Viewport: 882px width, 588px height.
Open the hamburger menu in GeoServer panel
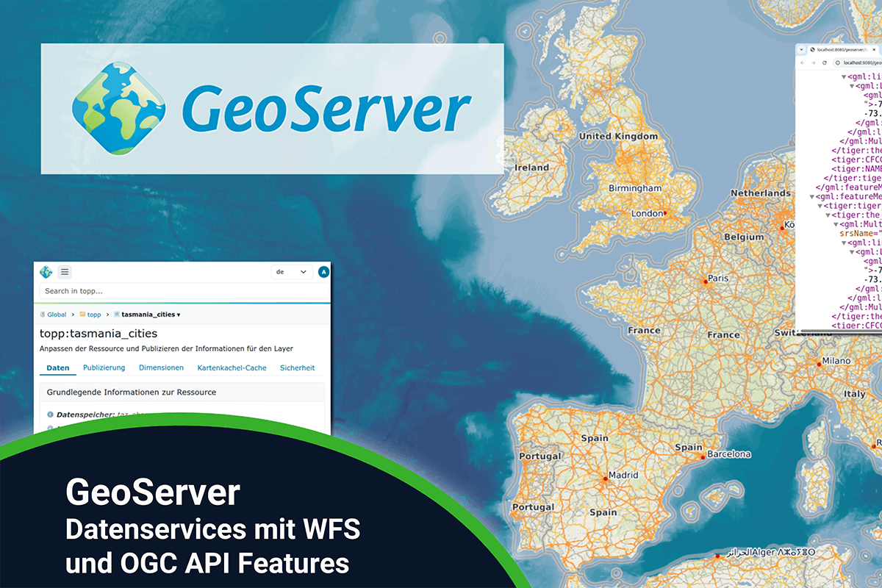pos(65,272)
